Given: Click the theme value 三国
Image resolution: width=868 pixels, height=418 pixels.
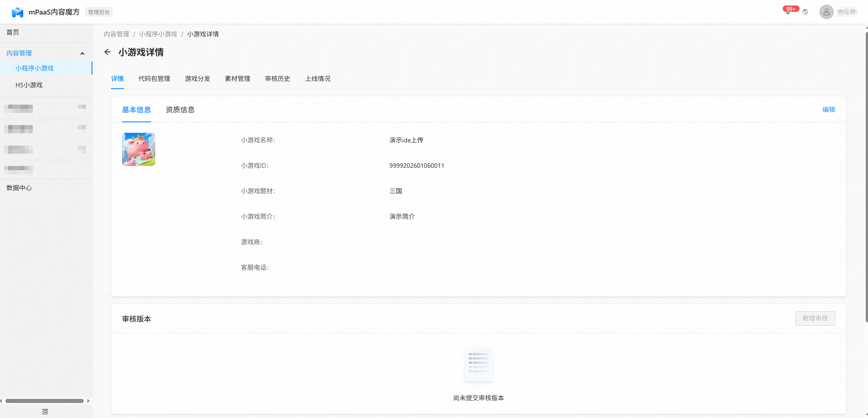Looking at the screenshot, I should click(396, 191).
